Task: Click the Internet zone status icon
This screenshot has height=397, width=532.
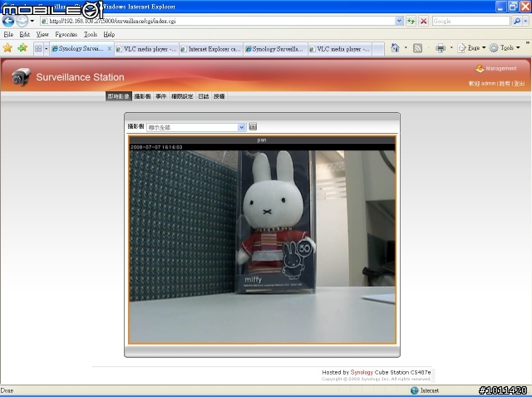Action: (414, 390)
